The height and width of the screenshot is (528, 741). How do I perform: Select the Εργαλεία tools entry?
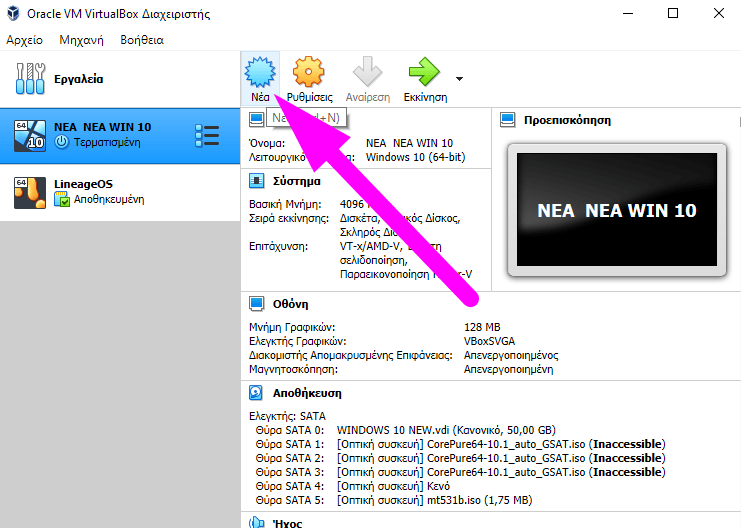coord(120,79)
